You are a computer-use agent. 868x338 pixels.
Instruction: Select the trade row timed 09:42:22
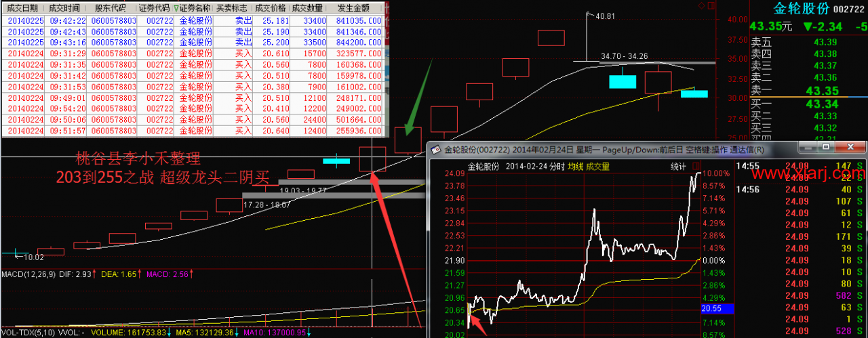(193, 20)
